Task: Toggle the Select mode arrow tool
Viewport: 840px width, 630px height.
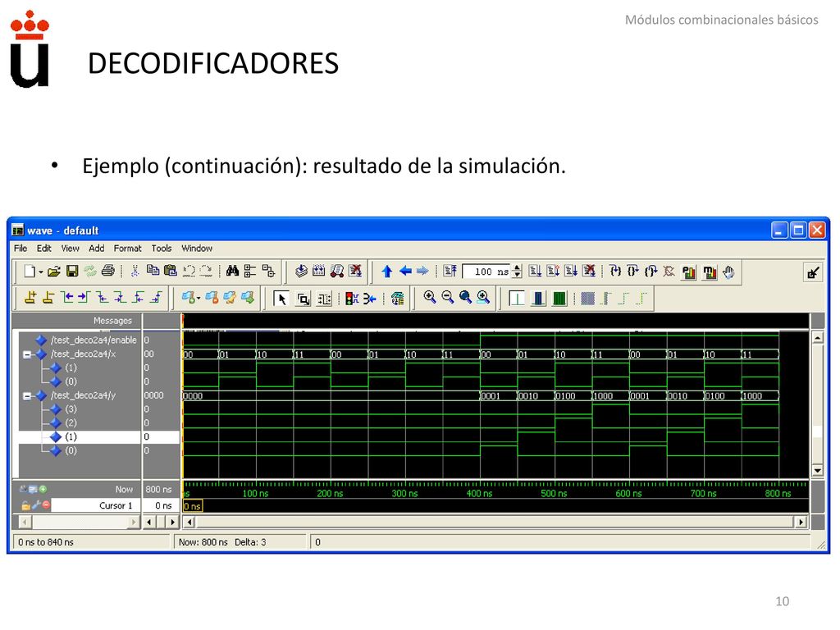Action: (281, 299)
